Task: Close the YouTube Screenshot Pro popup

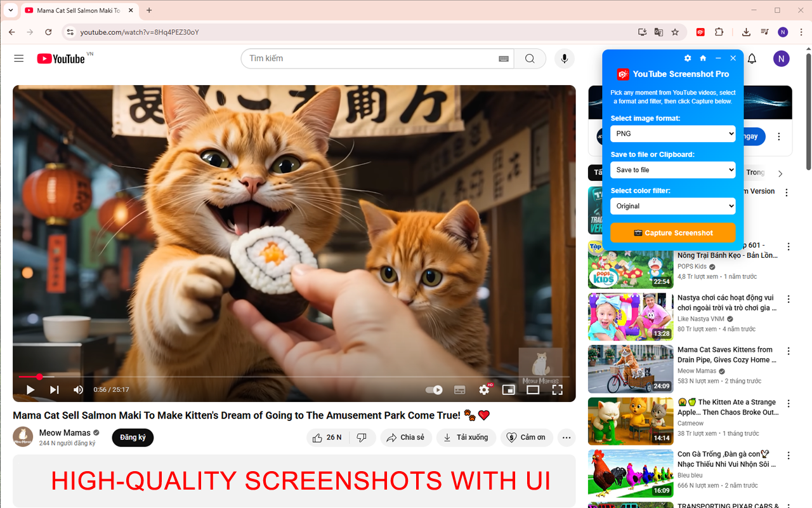Action: click(x=733, y=58)
